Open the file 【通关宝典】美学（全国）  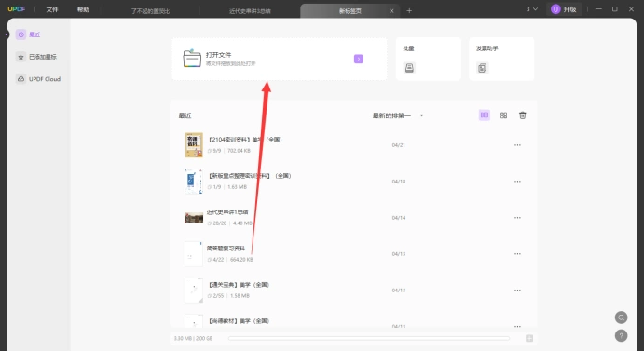(x=239, y=285)
